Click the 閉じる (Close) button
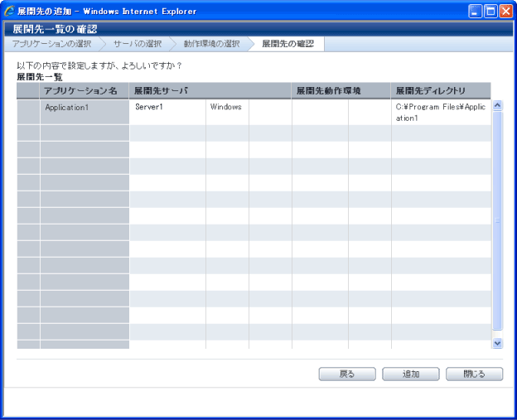 (x=474, y=374)
